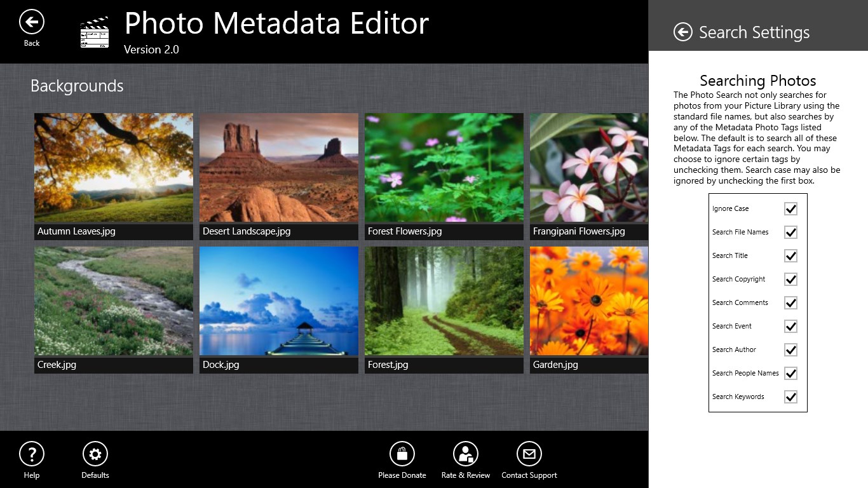Open the Desert Landscape.jpg photo
The height and width of the screenshot is (488, 868).
pos(279,168)
